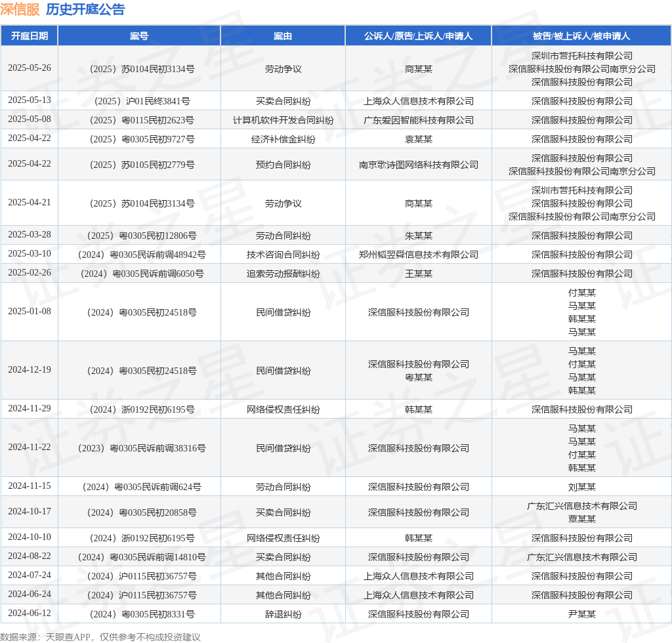
Task: Click 其他合同纠纷 in the 2024-06-24 row
Action: pos(283,596)
